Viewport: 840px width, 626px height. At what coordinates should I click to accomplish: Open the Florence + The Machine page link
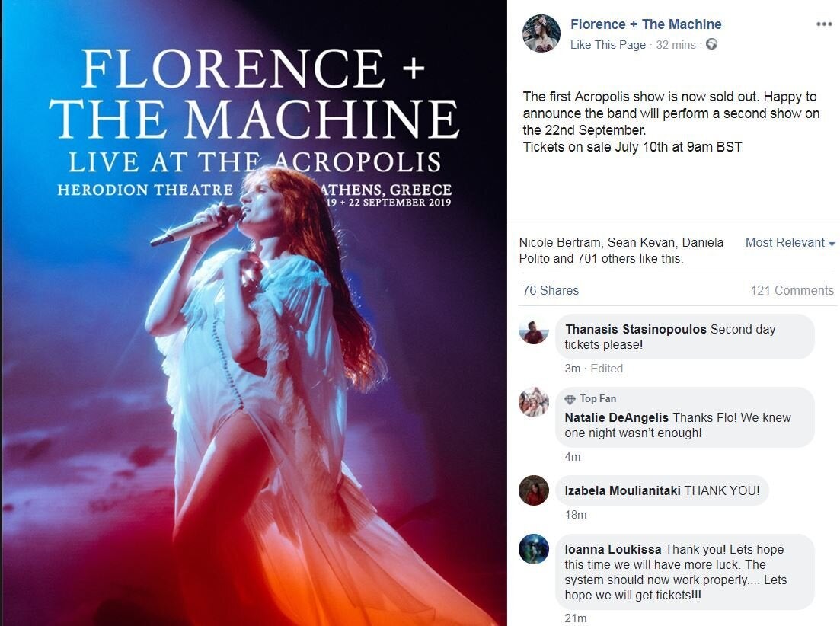click(646, 24)
